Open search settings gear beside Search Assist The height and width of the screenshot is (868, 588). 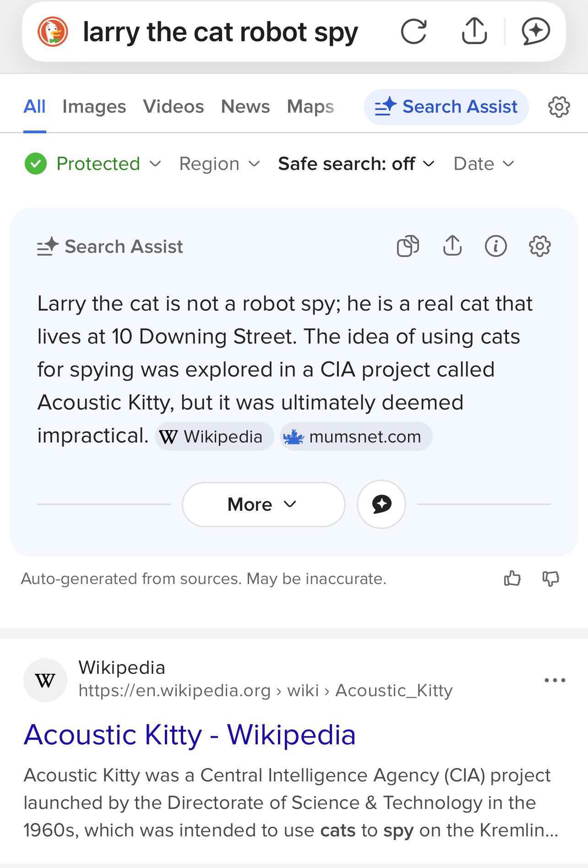[559, 107]
